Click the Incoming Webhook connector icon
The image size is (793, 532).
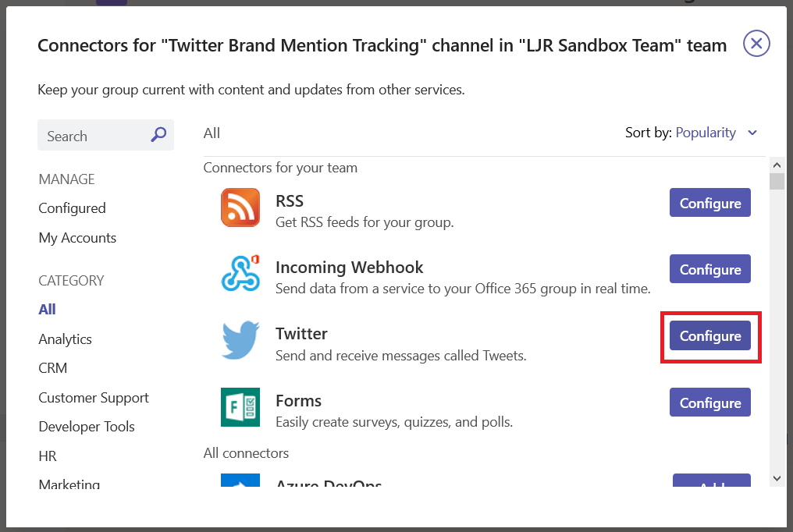pos(240,274)
